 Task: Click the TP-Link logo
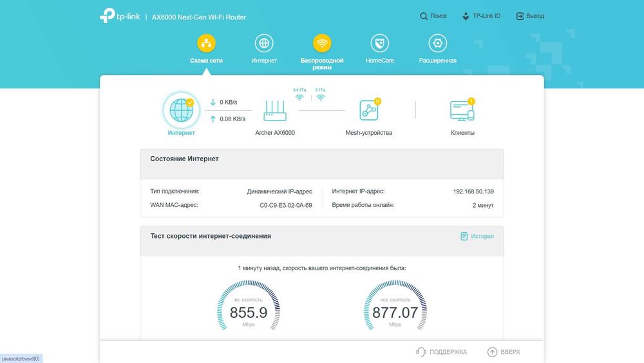120,16
